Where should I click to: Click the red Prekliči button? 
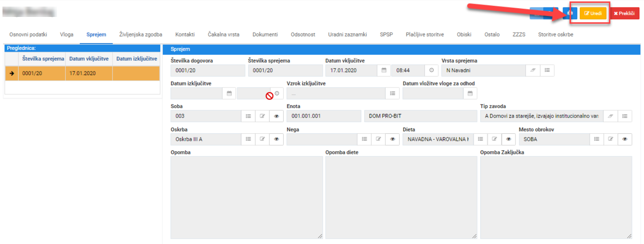624,13
